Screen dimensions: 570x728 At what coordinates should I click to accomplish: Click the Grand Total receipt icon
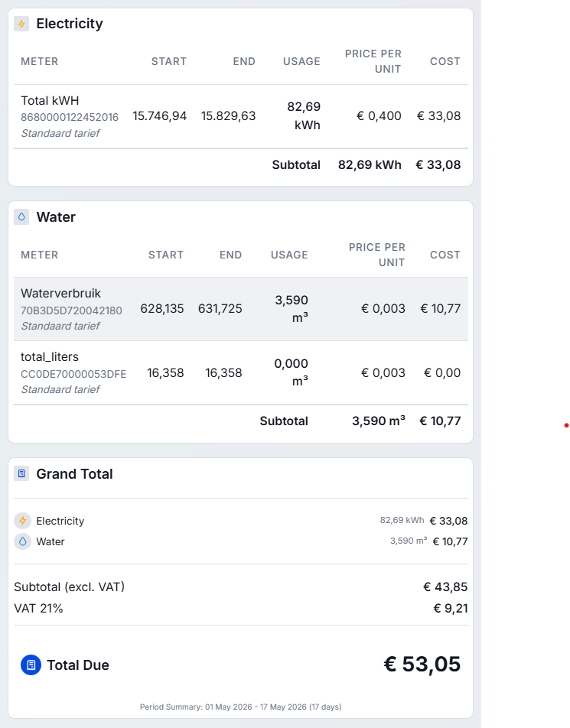click(21, 473)
